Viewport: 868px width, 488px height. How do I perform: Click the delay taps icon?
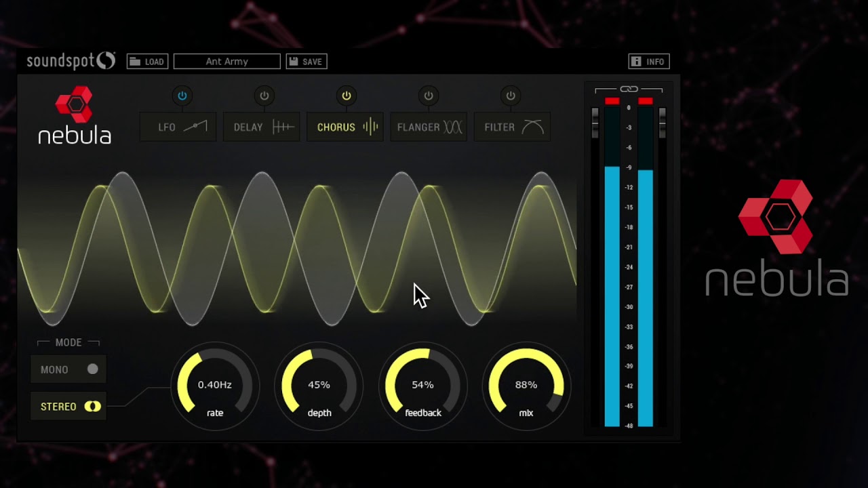tap(283, 127)
